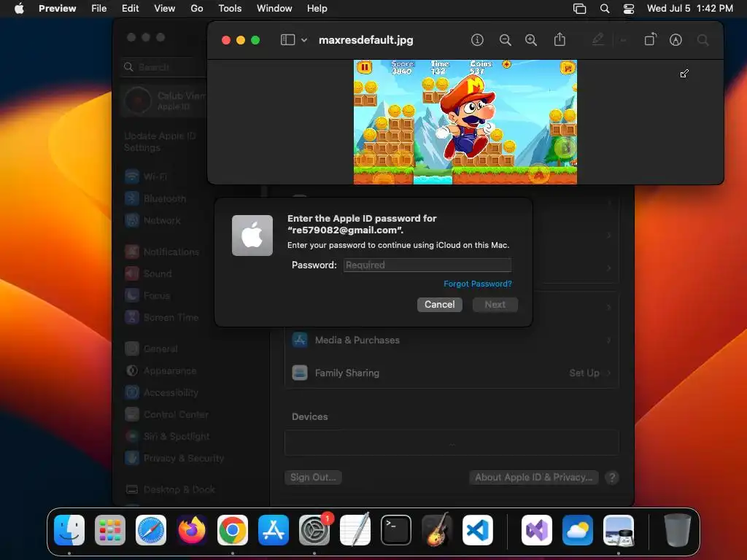Viewport: 747px width, 560px height.
Task: Select Screen Time in System Settings sidebar
Action: coord(171,318)
